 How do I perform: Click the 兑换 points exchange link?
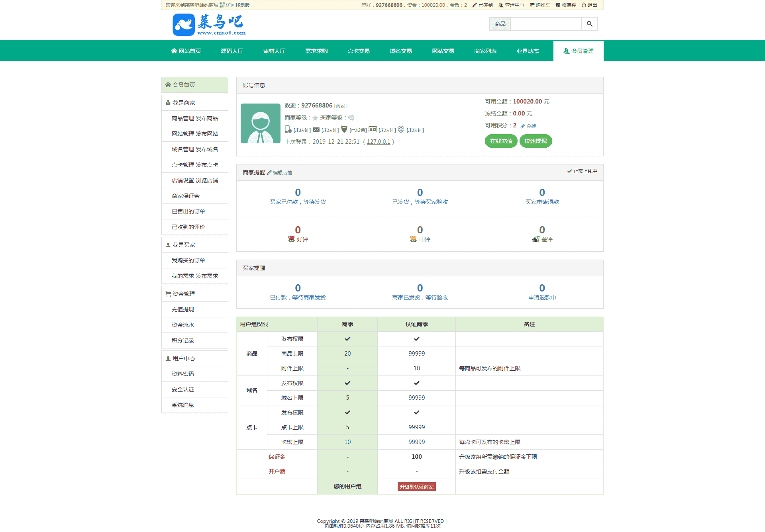pyautogui.click(x=531, y=126)
